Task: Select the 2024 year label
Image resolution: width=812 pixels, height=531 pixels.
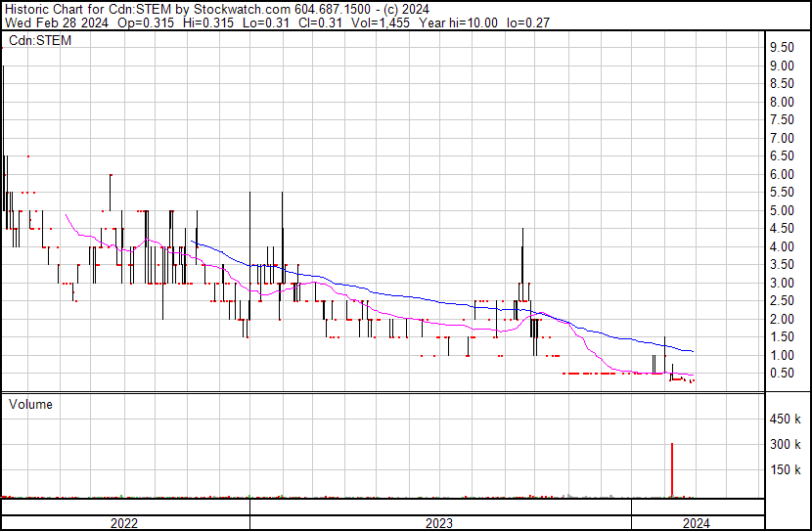Action: point(696,523)
